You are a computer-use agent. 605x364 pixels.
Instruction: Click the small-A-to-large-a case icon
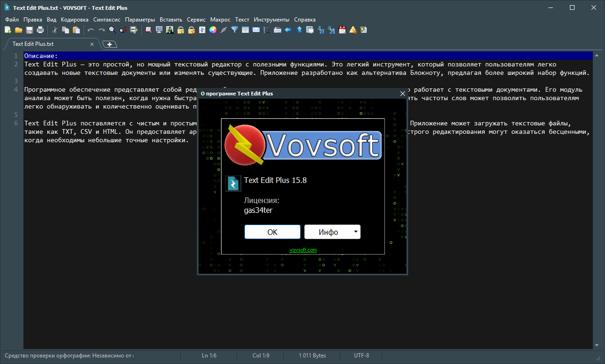click(x=321, y=30)
